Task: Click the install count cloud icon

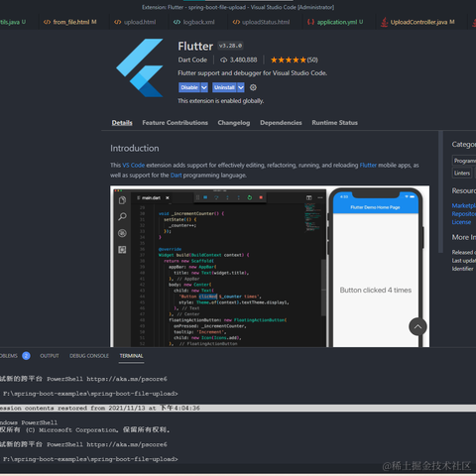Action: [x=224, y=59]
